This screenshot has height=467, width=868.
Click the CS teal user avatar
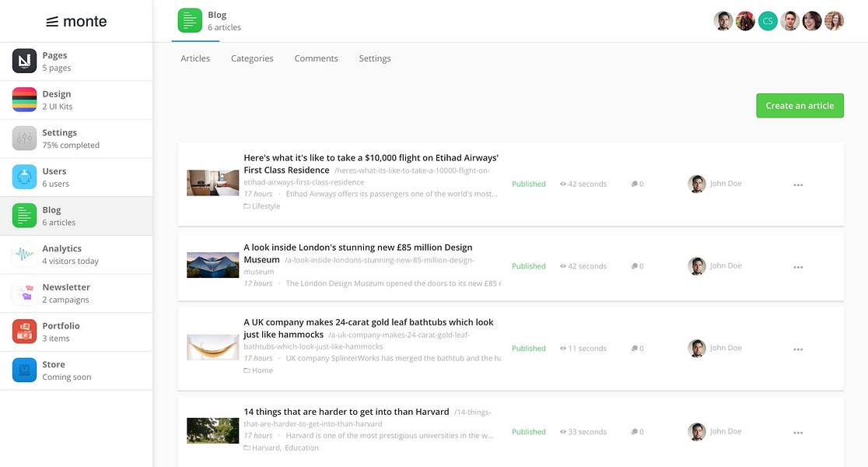[767, 21]
